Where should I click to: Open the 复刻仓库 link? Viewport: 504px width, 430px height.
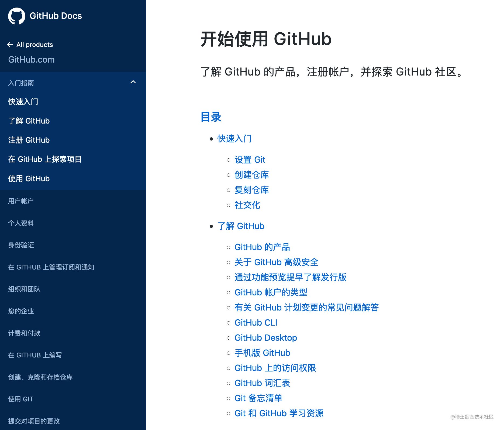click(x=252, y=190)
